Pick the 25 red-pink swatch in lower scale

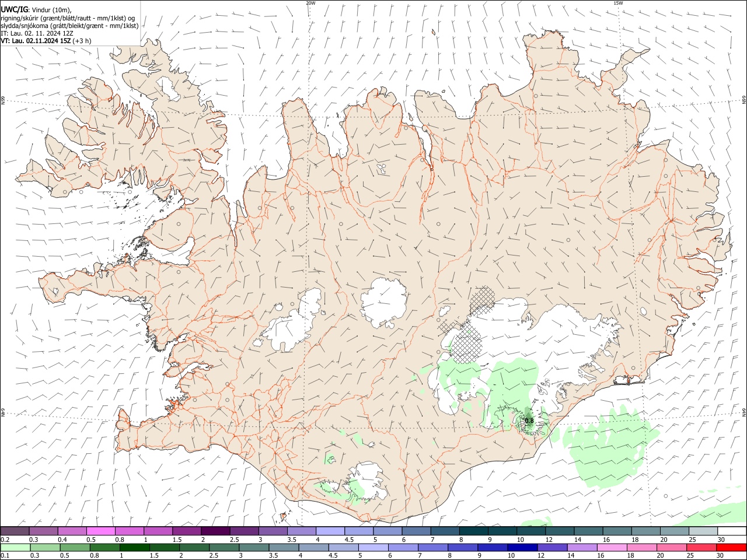(701, 547)
